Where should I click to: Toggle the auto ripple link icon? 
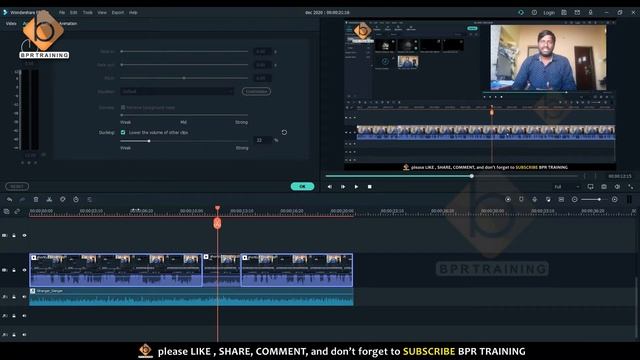17,211
